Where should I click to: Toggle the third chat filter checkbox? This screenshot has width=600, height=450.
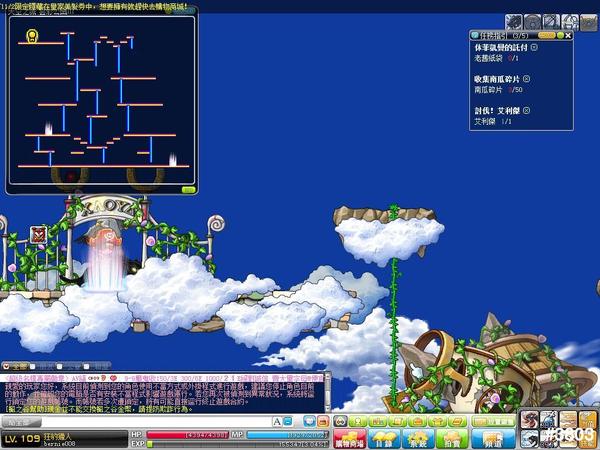coord(86,367)
